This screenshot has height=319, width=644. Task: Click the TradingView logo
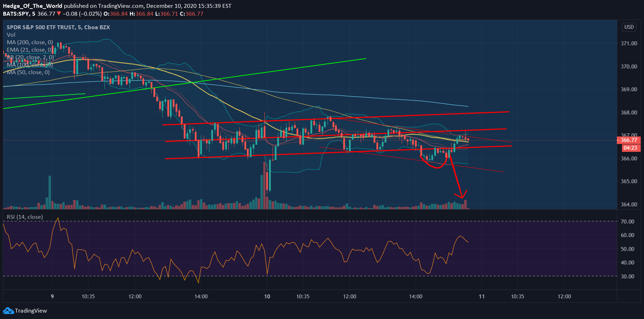pos(25,311)
